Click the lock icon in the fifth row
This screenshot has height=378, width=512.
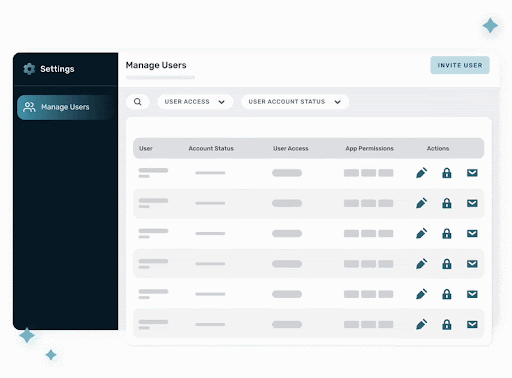(447, 294)
